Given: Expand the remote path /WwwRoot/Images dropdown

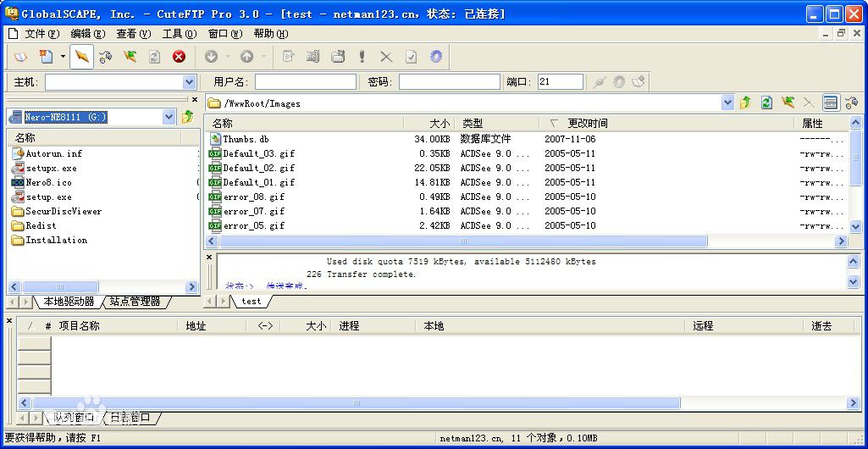Looking at the screenshot, I should [x=727, y=103].
